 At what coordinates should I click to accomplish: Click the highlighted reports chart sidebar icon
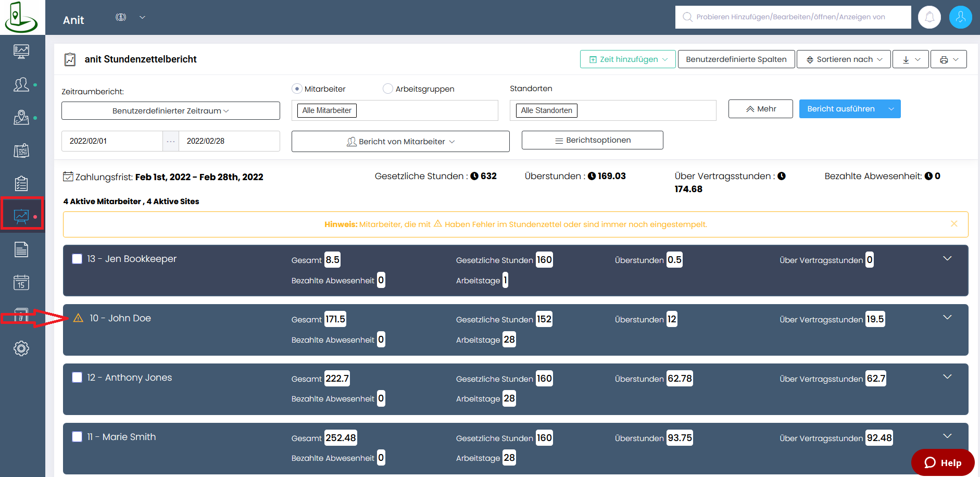click(21, 215)
